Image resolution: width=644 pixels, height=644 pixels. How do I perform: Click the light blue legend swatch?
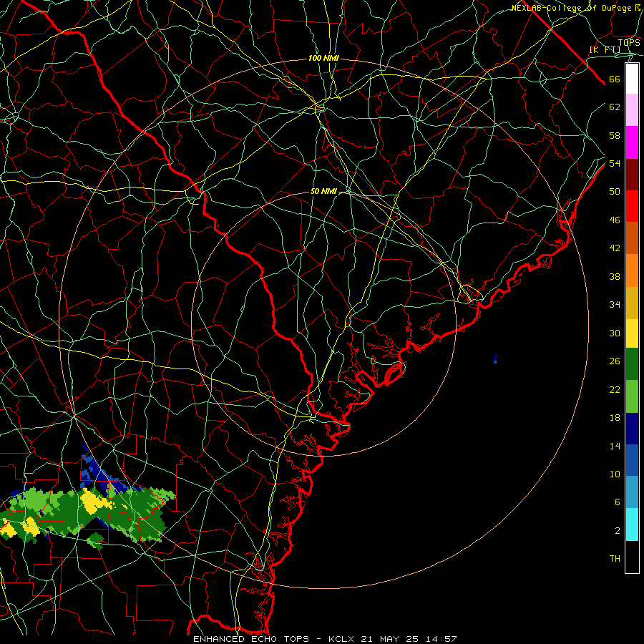632,492
